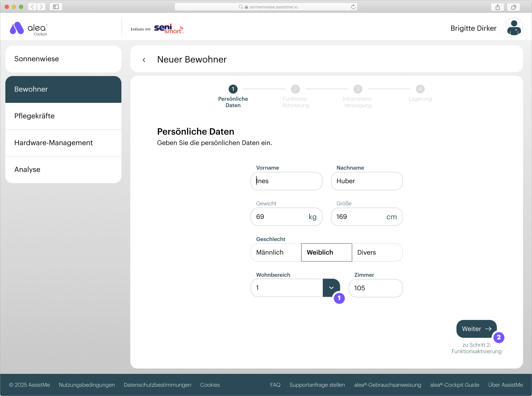Image resolution: width=532 pixels, height=396 pixels.
Task: Click the Zimmer input field
Action: 376,288
